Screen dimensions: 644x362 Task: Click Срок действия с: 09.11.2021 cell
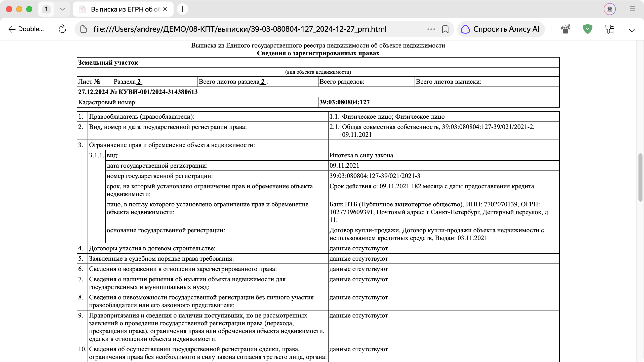(444, 190)
